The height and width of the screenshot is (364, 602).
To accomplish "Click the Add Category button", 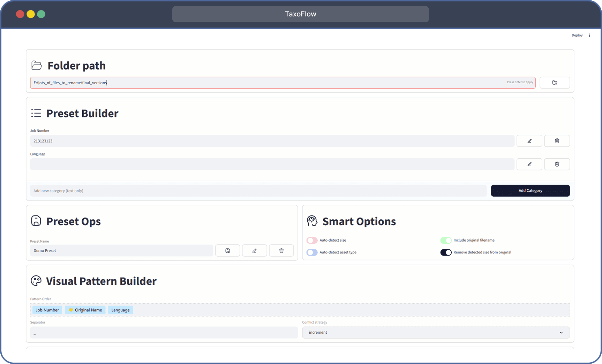I will coord(530,191).
